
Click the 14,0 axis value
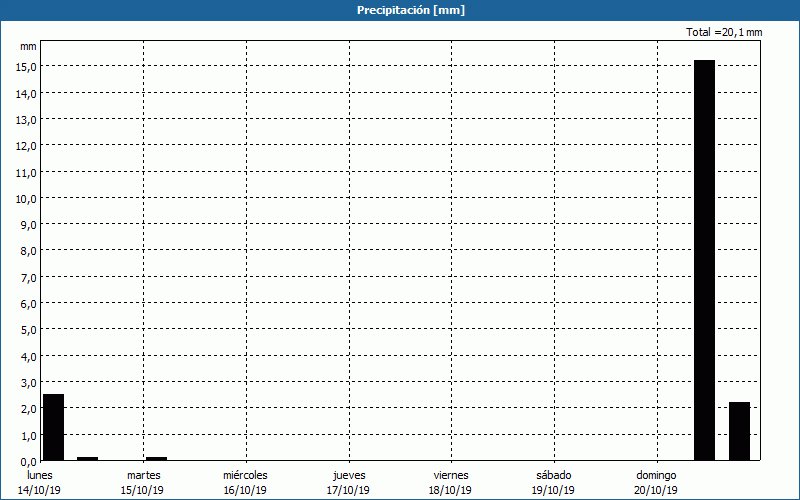click(26, 93)
